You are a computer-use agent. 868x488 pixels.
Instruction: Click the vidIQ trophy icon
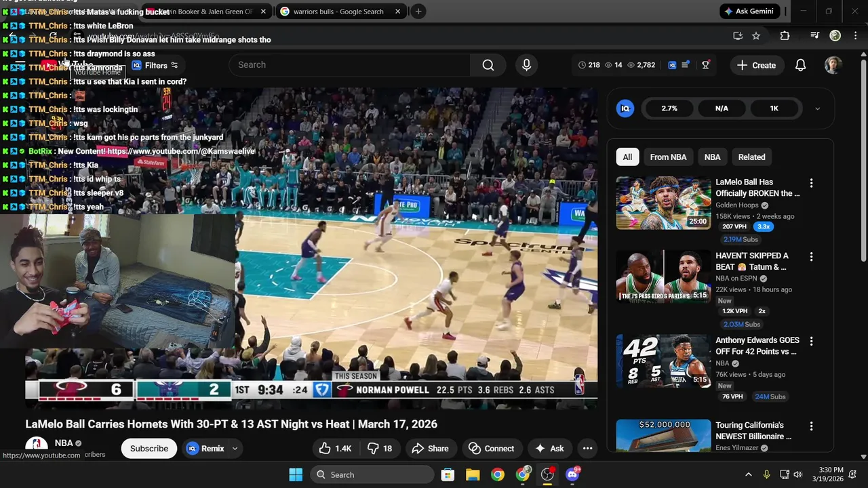point(705,65)
